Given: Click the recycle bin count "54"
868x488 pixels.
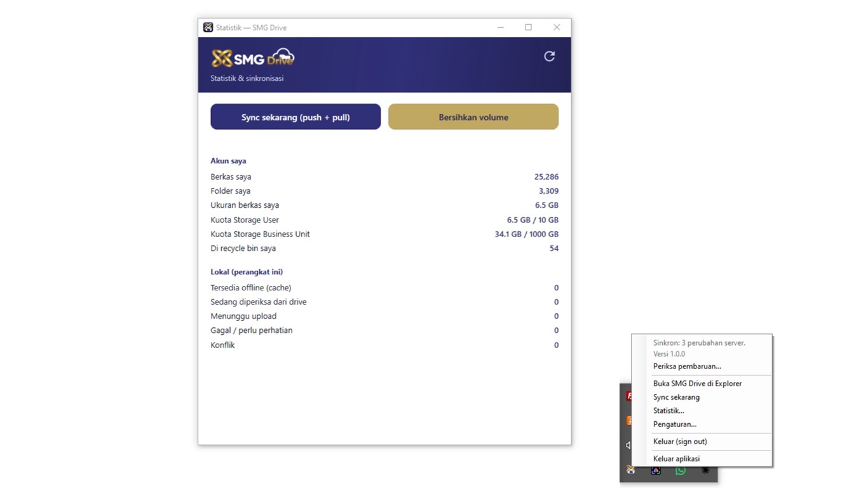Looking at the screenshot, I should tap(554, 248).
